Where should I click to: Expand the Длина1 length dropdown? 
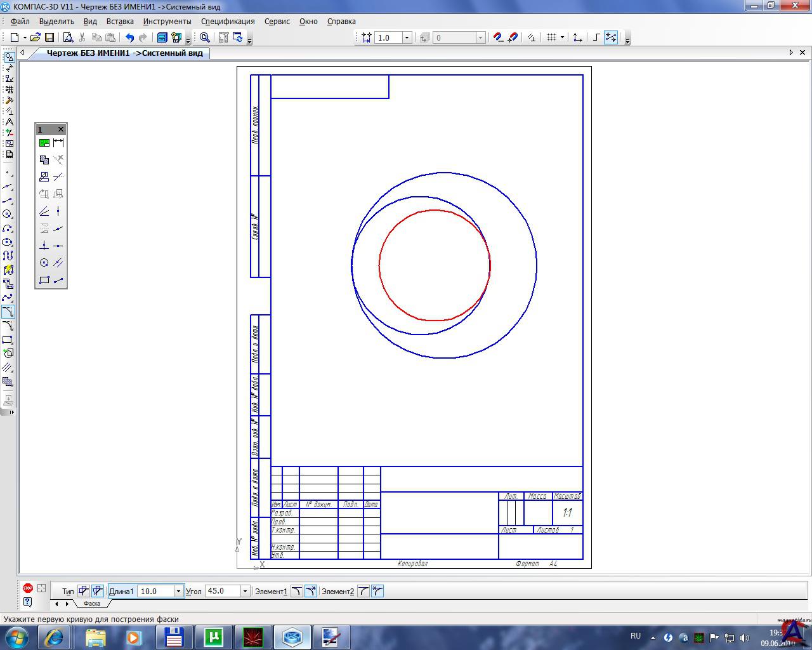(x=178, y=591)
